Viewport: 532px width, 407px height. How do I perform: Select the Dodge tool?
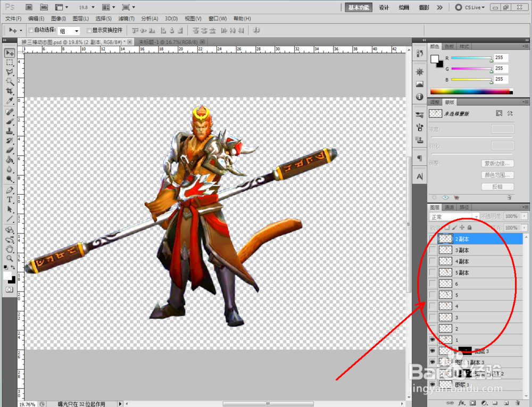10,178
